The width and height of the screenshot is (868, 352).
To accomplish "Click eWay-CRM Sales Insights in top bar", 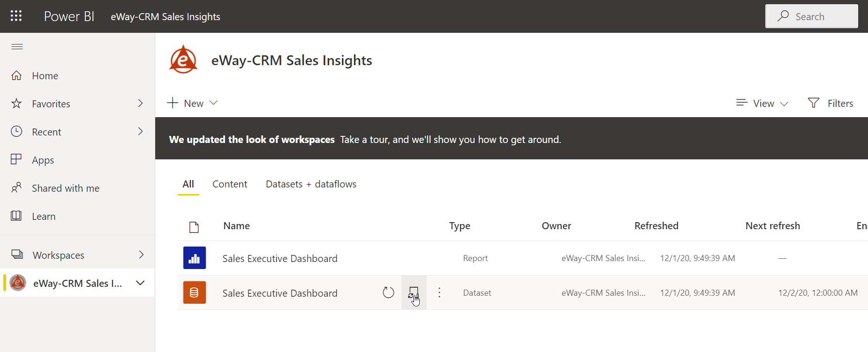I will click(166, 17).
